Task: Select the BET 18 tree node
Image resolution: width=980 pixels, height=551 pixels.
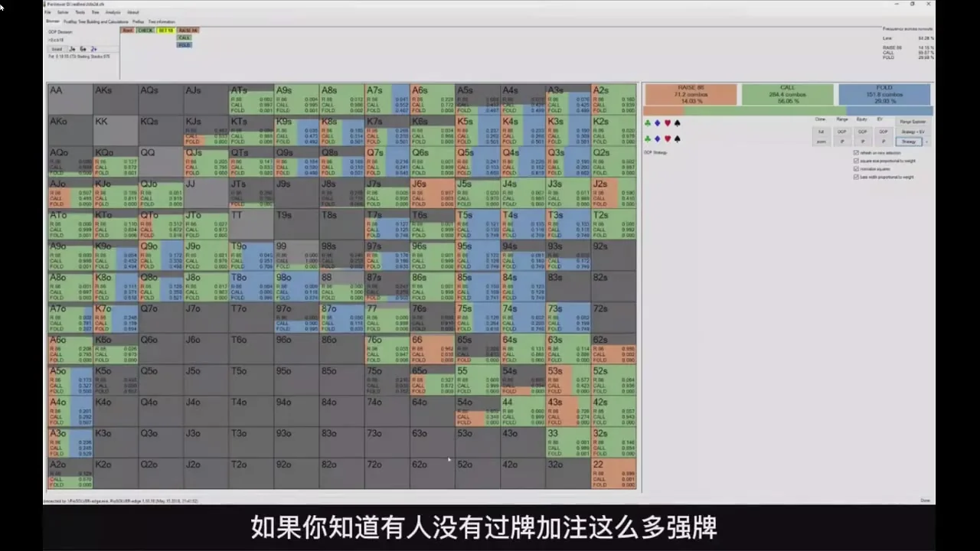Action: tap(166, 30)
